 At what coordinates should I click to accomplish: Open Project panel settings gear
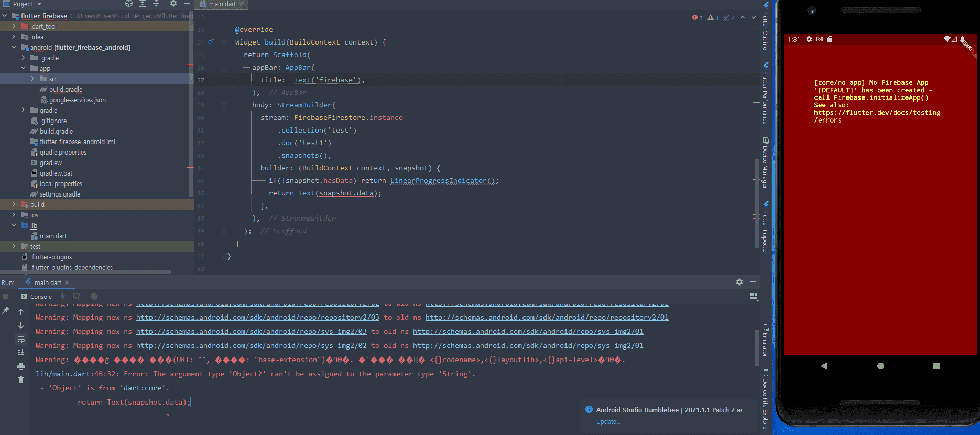point(173,4)
